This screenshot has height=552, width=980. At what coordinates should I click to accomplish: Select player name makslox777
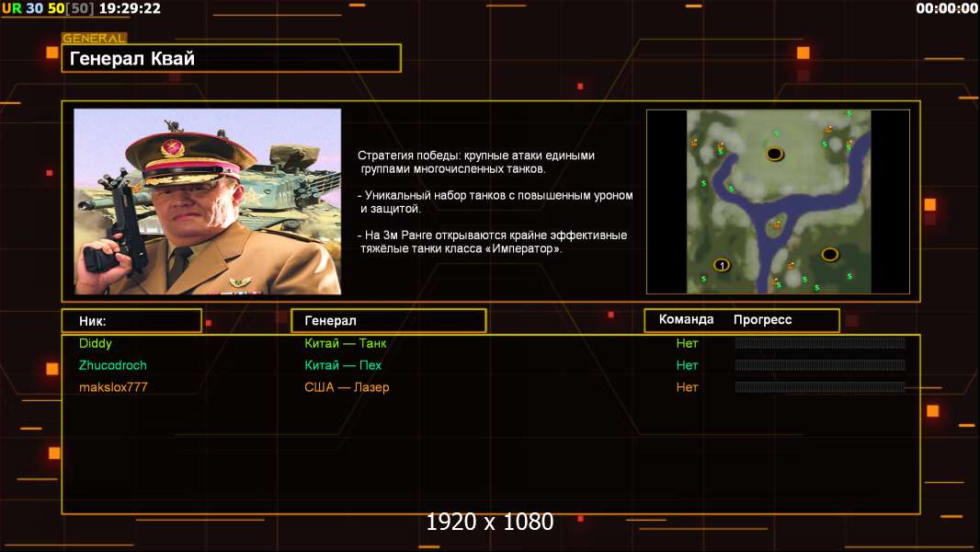click(x=113, y=387)
